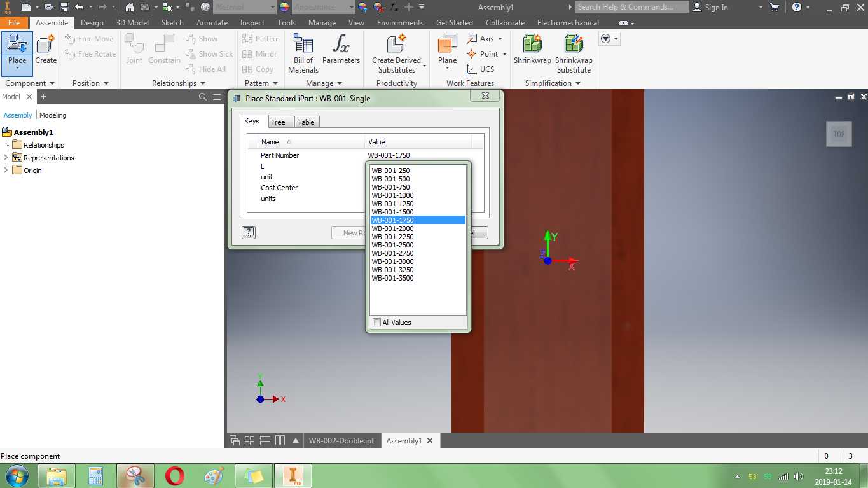Viewport: 868px width, 488px height.
Task: Add a new browser panel with plus button
Action: pyautogui.click(x=43, y=97)
